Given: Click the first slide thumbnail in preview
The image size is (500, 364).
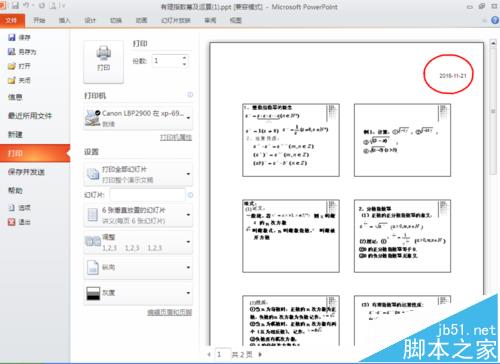Looking at the screenshot, I should point(291,140).
